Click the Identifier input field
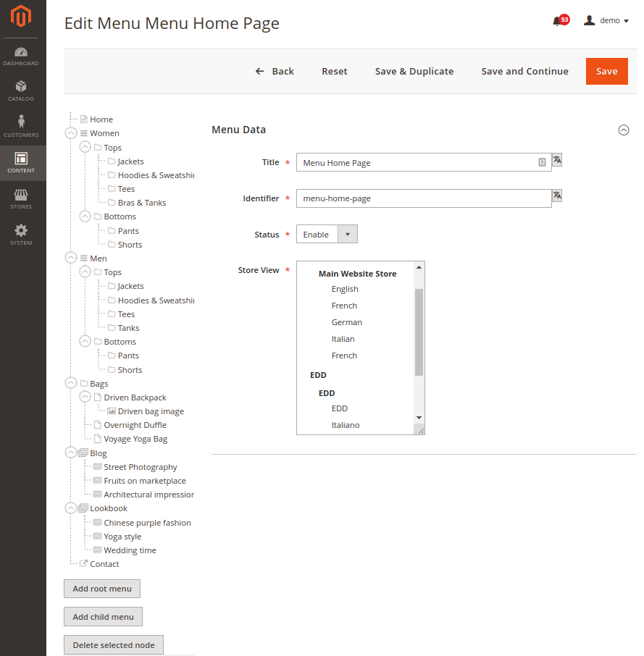644x656 pixels. click(424, 198)
